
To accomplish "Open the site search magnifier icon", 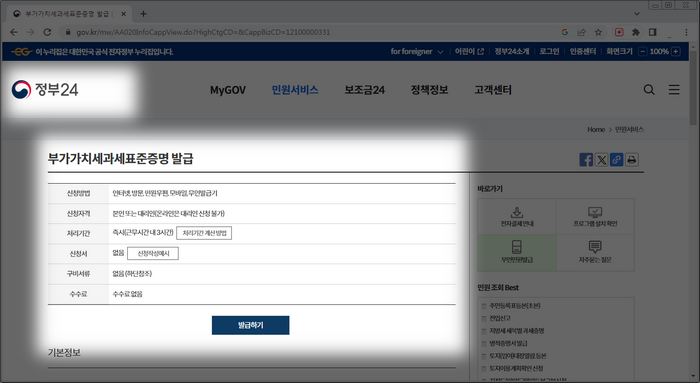I will click(649, 90).
